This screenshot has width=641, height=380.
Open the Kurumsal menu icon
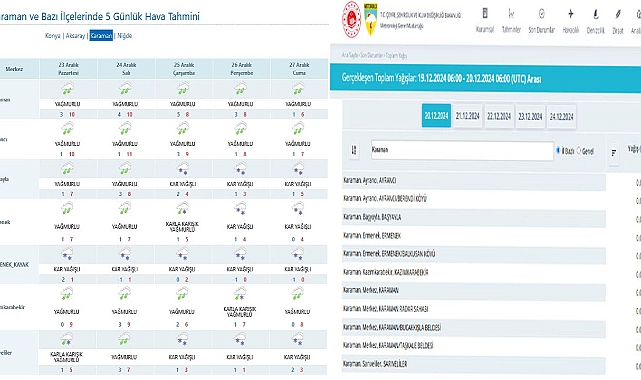[x=485, y=13]
